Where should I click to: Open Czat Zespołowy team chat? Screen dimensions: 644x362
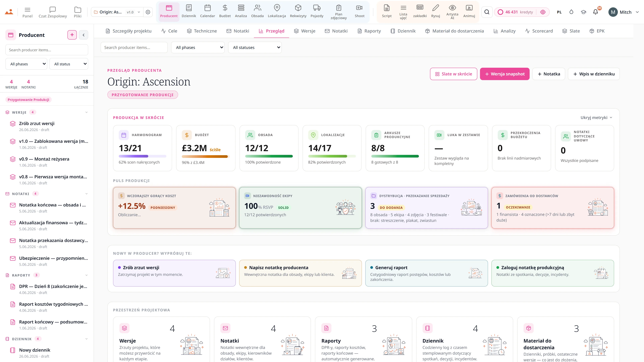pos(53,12)
